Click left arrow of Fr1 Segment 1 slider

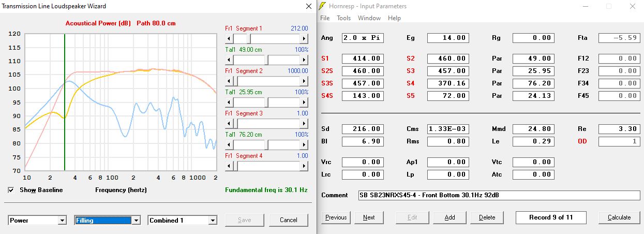(x=230, y=38)
